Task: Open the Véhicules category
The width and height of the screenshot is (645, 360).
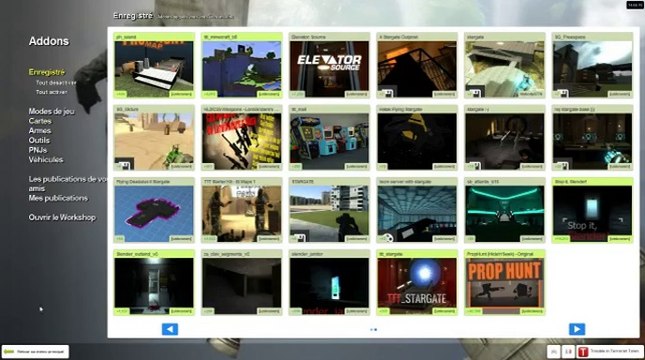Action: pyautogui.click(x=46, y=160)
